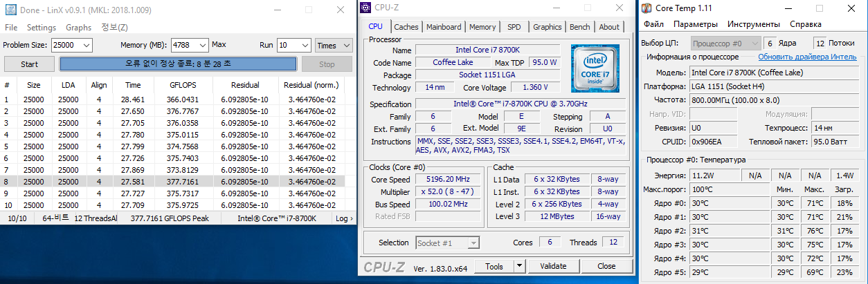Click the Multiplier x 52.0 (8 - 47) field

[447, 191]
